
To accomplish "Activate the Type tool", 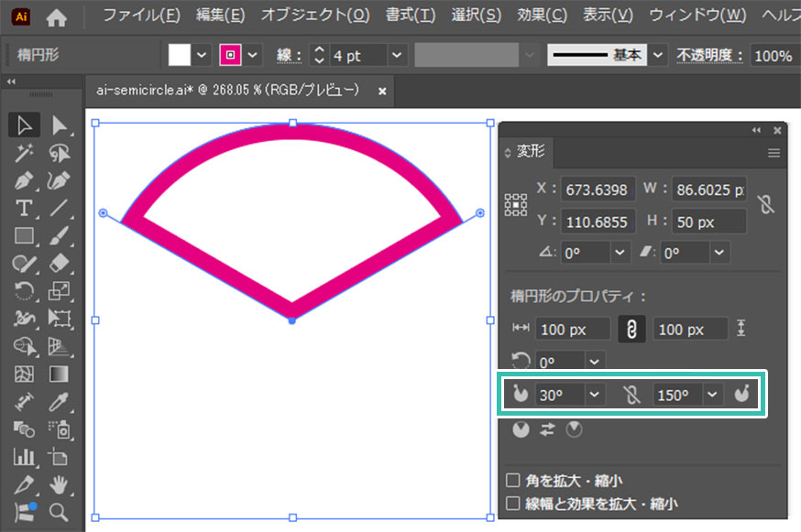I will coord(25,209).
